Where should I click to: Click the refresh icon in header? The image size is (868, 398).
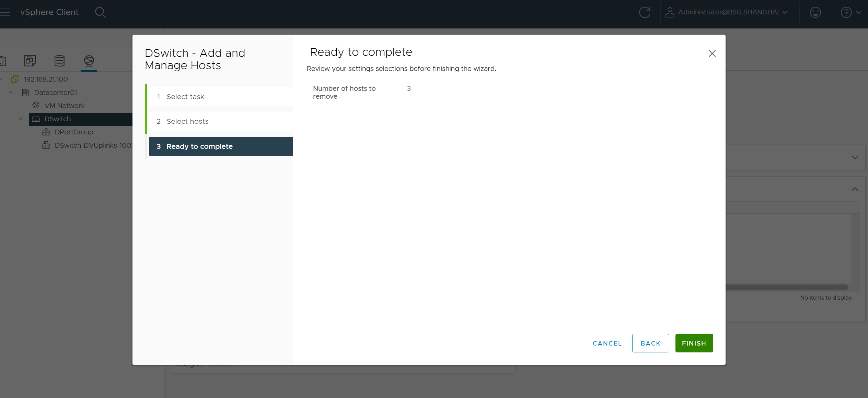click(644, 12)
